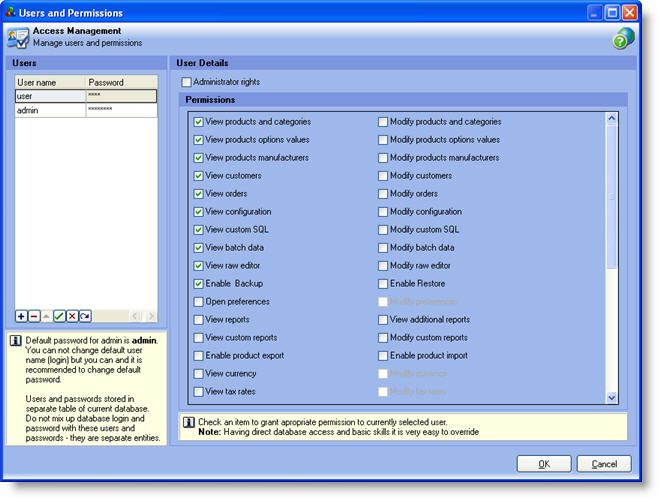The height and width of the screenshot is (498, 658).
Task: Click the password field for user
Action: [x=121, y=97]
